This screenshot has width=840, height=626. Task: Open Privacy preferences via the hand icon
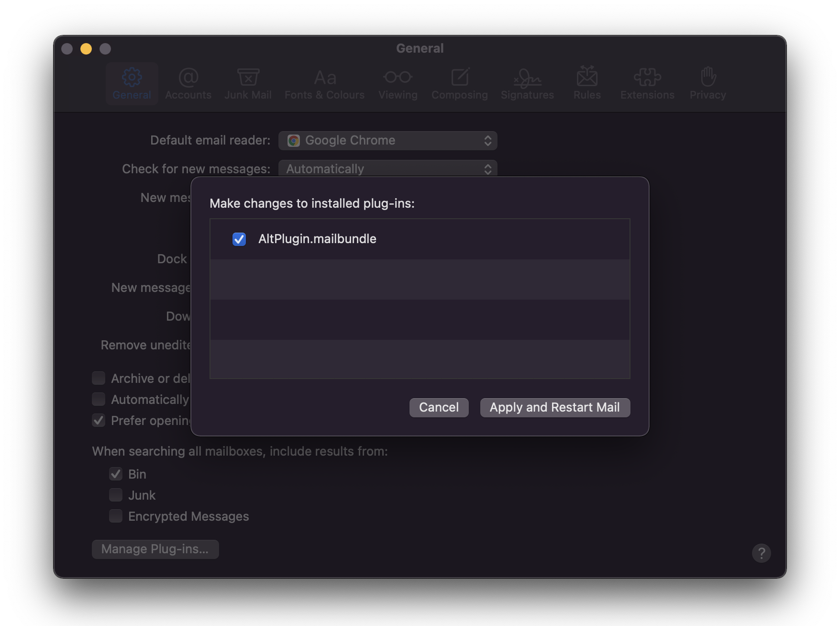(x=708, y=77)
